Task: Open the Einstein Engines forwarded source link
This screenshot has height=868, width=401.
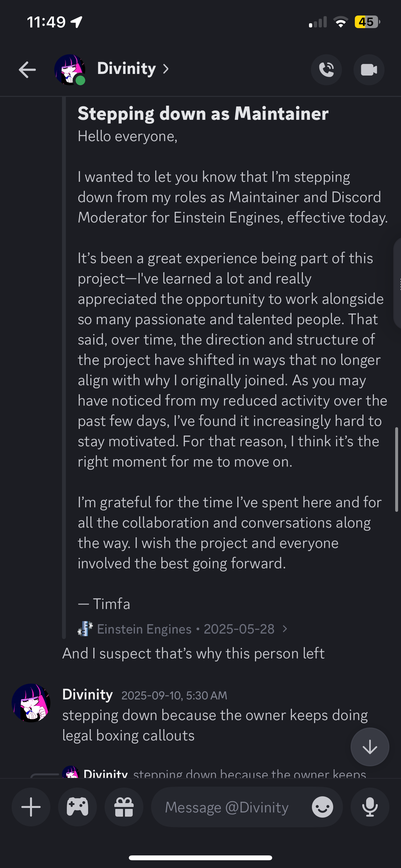Action: pyautogui.click(x=144, y=629)
